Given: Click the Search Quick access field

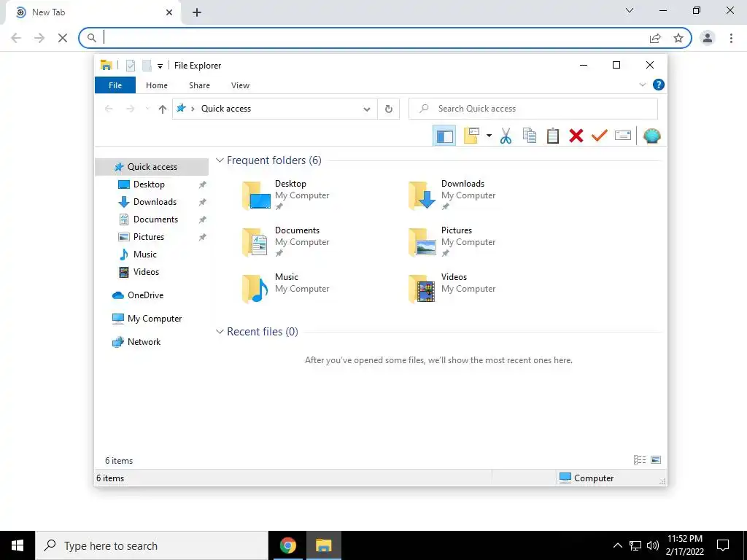Looking at the screenshot, I should (x=533, y=109).
